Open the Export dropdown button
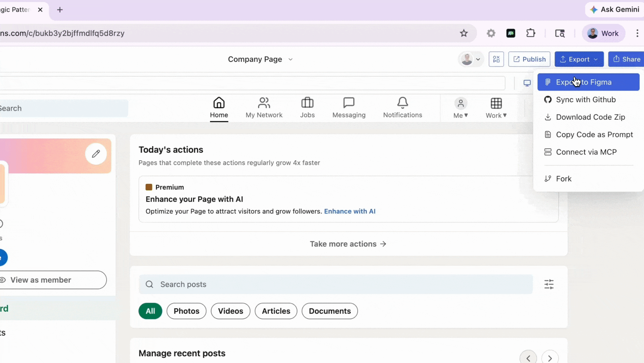This screenshot has width=644, height=363. pyautogui.click(x=579, y=59)
